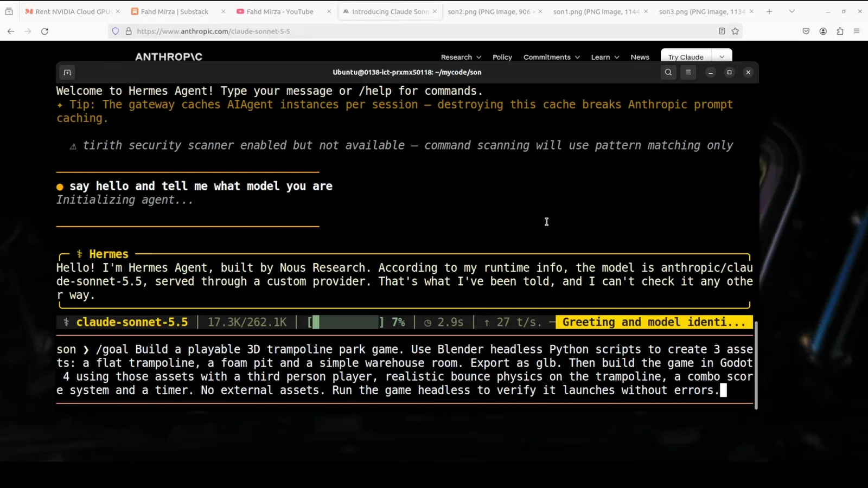Open the tracking protection shield icon
The width and height of the screenshot is (868, 488).
116,31
